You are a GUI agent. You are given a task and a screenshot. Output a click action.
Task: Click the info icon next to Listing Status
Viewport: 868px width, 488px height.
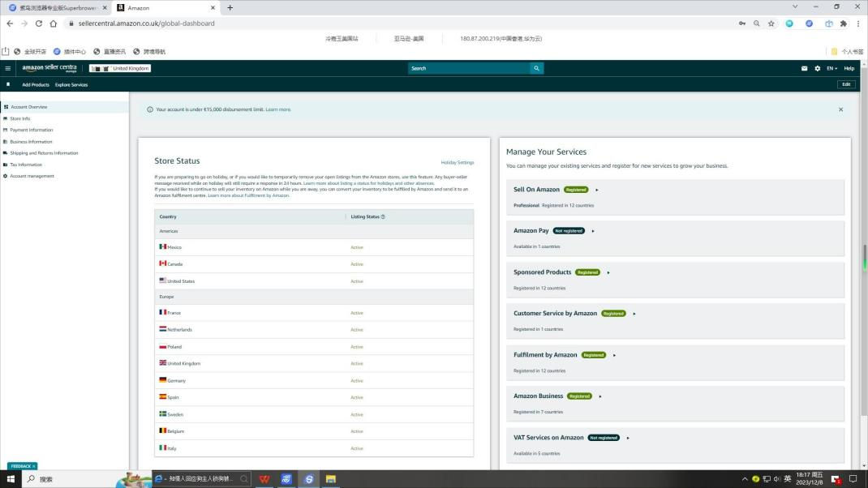(383, 217)
